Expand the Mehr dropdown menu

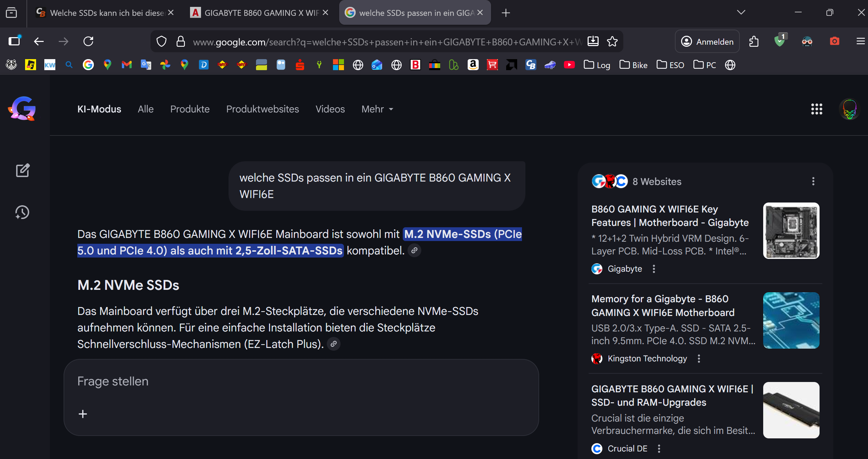pos(377,109)
